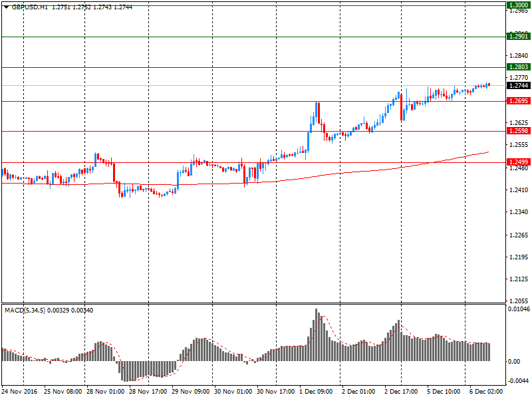Click the MACD 0.01046 scale value
532x399 pixels.
point(519,309)
